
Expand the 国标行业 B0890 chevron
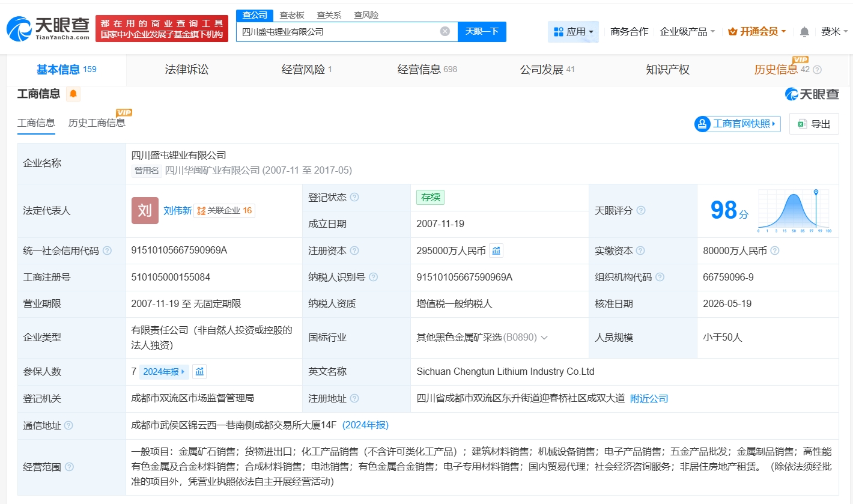[x=544, y=338]
